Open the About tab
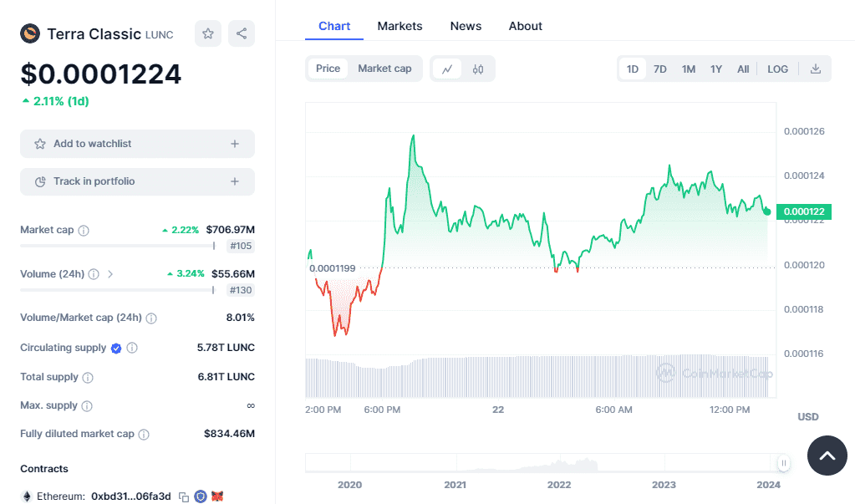Image resolution: width=855 pixels, height=504 pixels. pyautogui.click(x=525, y=26)
